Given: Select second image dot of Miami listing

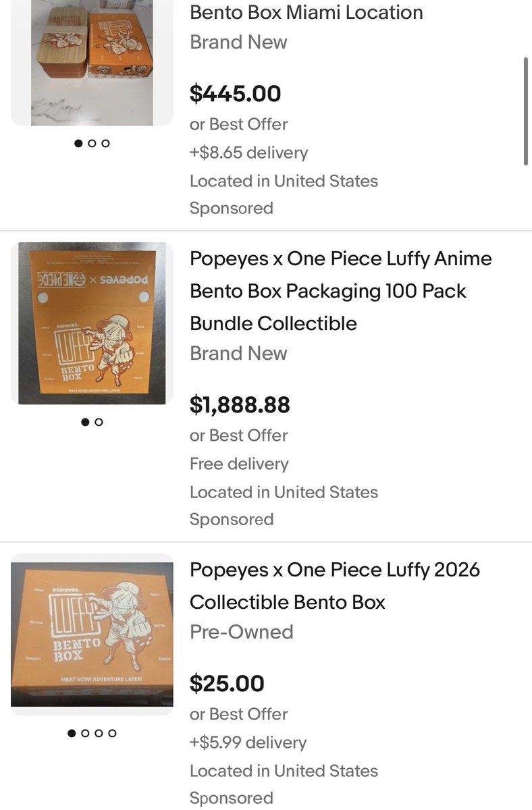Looking at the screenshot, I should pos(92,143).
